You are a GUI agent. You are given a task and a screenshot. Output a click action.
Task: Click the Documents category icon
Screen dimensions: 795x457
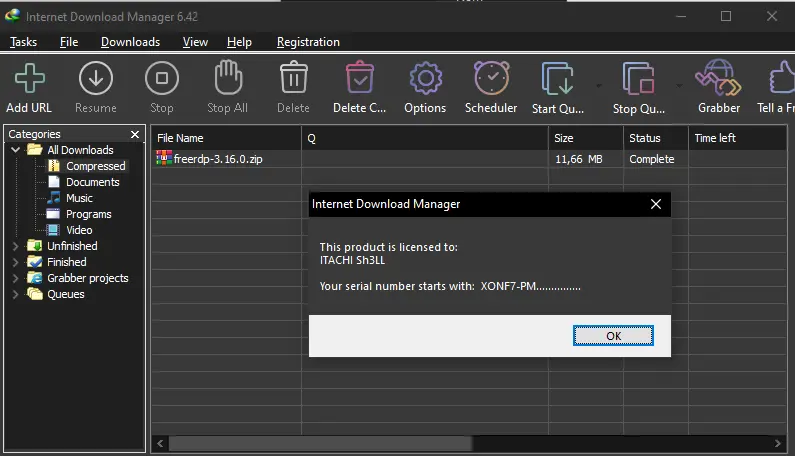click(54, 182)
